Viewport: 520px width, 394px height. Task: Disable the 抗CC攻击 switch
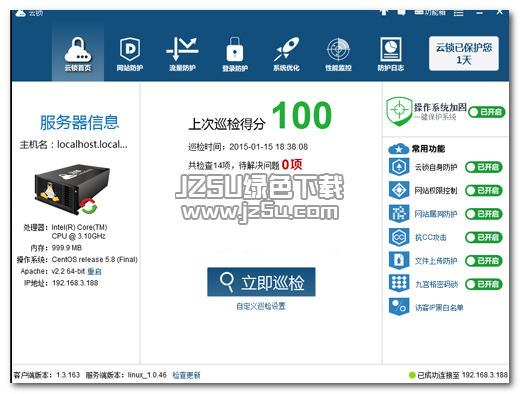click(x=484, y=237)
